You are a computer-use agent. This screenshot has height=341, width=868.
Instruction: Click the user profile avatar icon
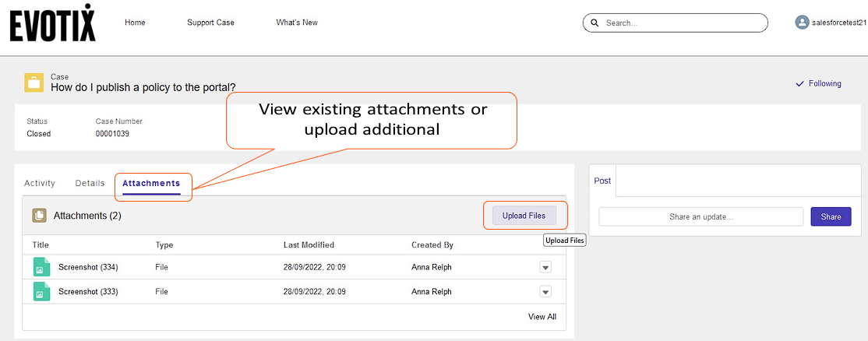(x=802, y=23)
